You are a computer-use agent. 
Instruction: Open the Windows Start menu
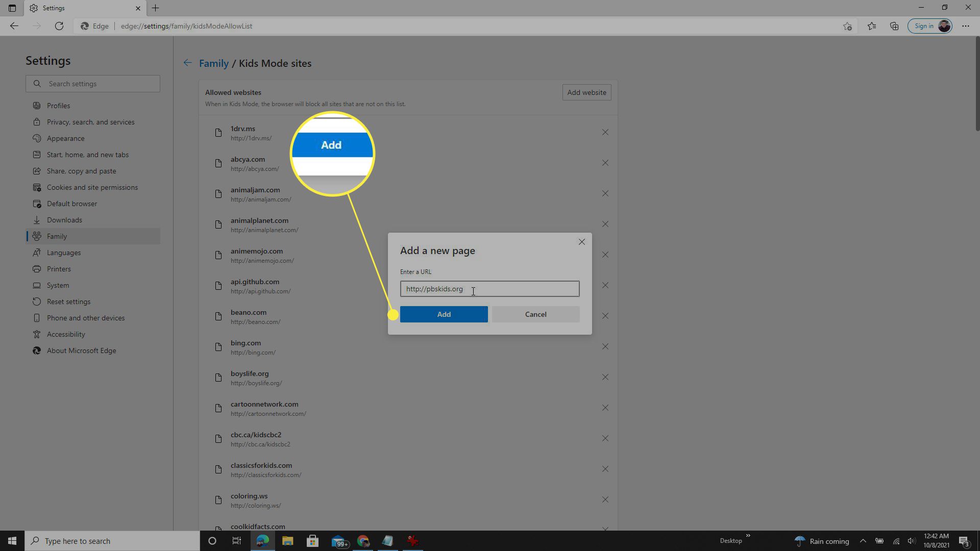click(x=12, y=541)
